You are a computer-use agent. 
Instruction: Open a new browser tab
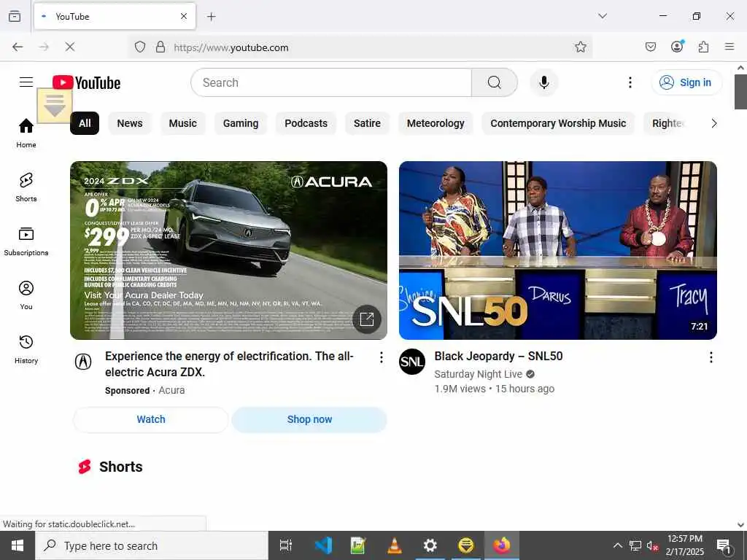(x=211, y=17)
